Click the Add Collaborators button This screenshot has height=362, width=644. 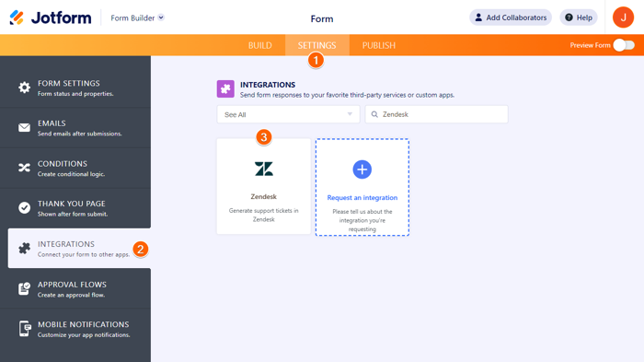pyautogui.click(x=511, y=18)
